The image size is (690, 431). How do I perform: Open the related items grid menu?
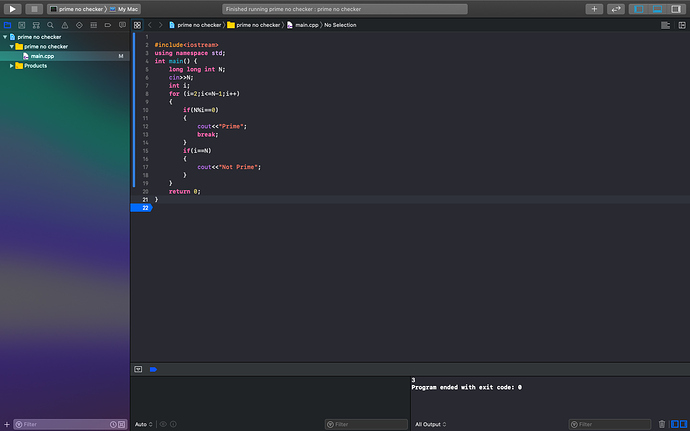click(137, 25)
